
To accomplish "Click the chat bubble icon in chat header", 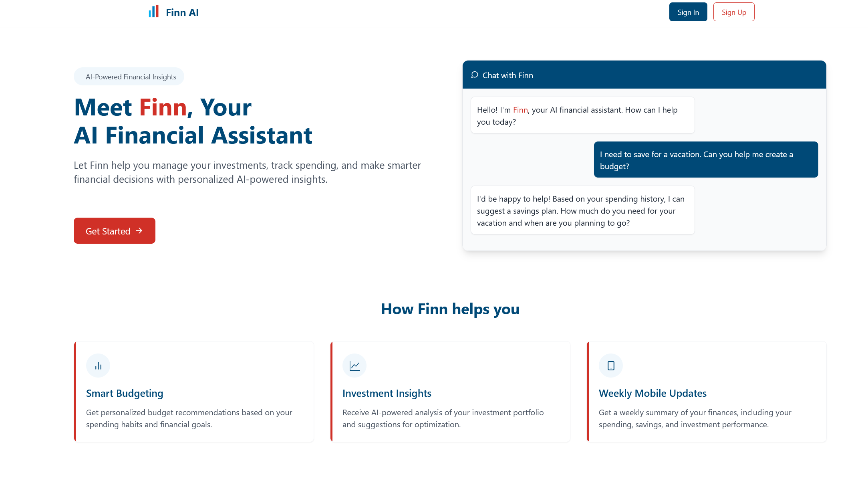I will coord(475,75).
